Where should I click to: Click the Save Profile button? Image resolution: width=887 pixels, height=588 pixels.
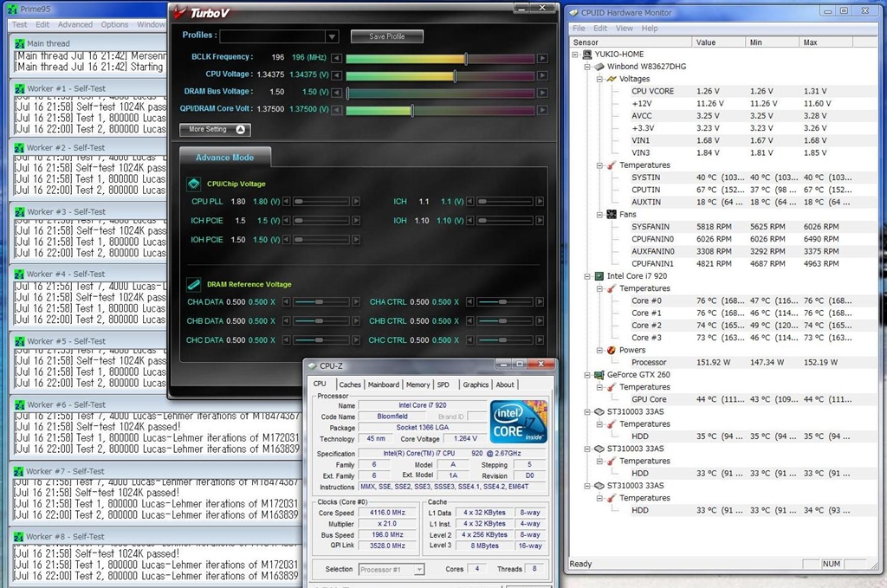click(388, 36)
